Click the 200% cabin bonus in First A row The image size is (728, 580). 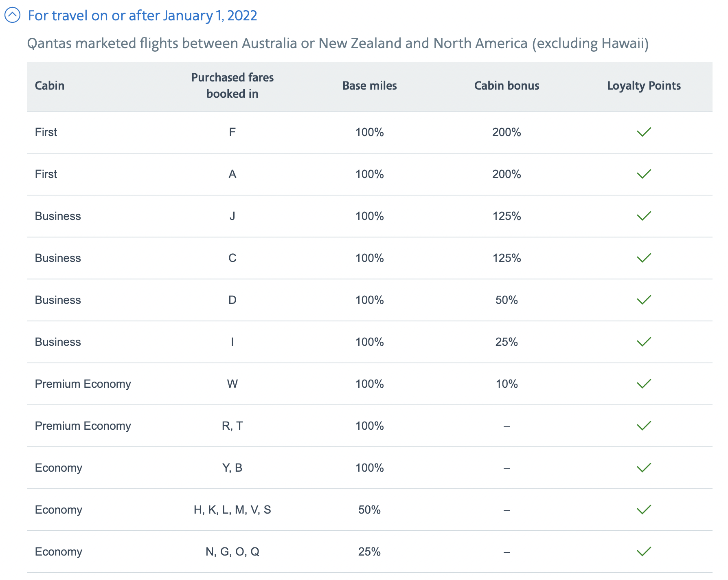click(x=507, y=174)
